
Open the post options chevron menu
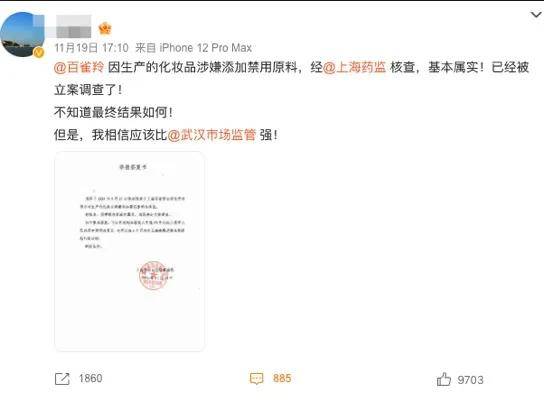tap(536, 15)
